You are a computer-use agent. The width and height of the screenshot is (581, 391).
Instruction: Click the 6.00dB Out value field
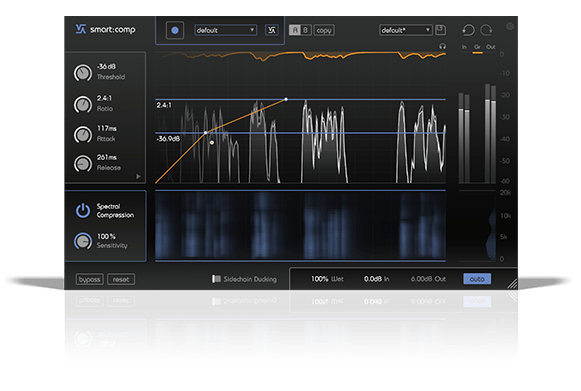point(428,279)
